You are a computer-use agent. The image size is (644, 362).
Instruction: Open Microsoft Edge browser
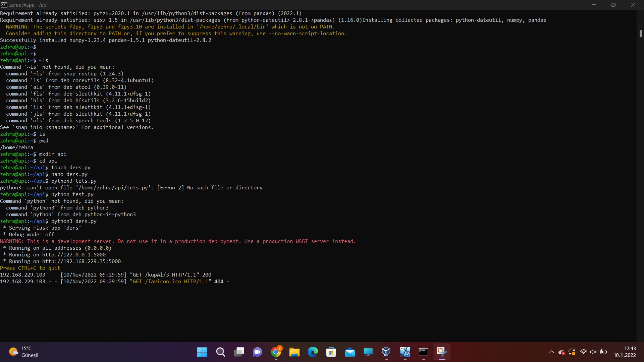313,352
